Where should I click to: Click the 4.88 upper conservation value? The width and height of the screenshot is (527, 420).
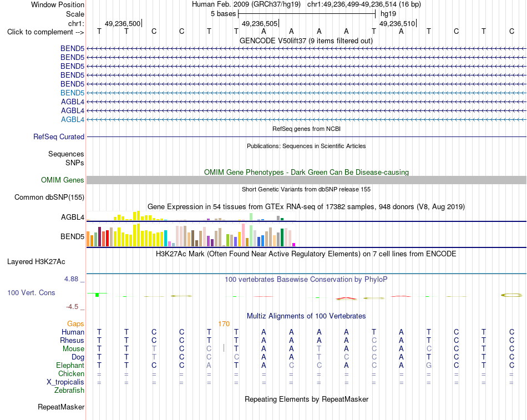[x=71, y=279]
